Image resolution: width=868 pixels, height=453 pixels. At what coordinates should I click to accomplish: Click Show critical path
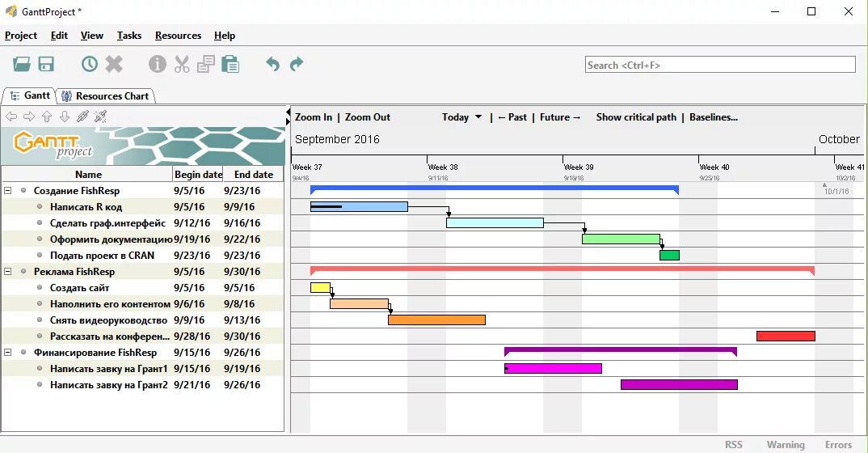[x=636, y=116]
